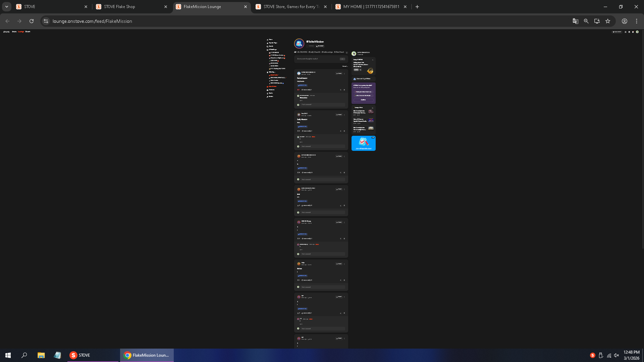Click Search in the lounge sidebar

tap(270, 46)
